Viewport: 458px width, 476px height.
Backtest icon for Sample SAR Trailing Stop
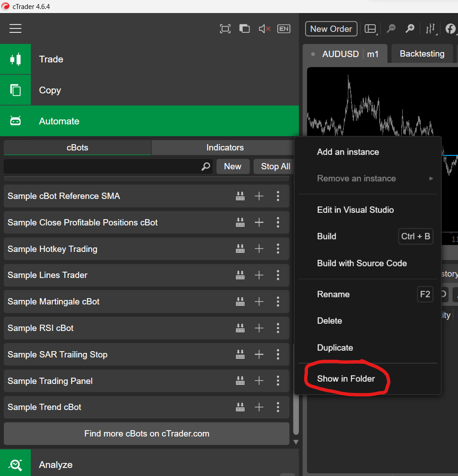click(240, 354)
